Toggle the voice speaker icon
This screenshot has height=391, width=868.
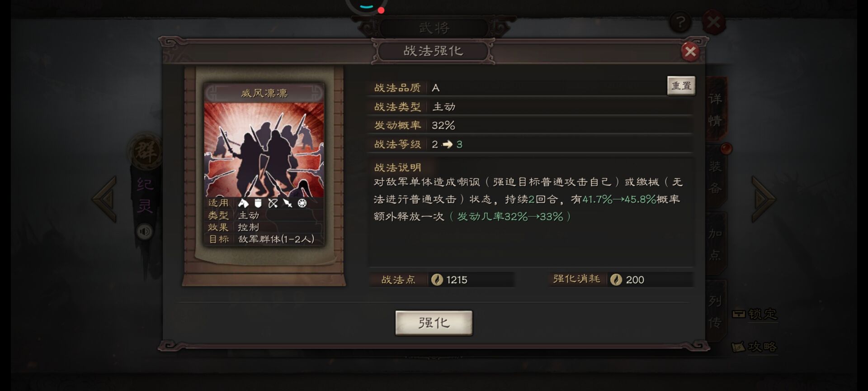coord(145,232)
